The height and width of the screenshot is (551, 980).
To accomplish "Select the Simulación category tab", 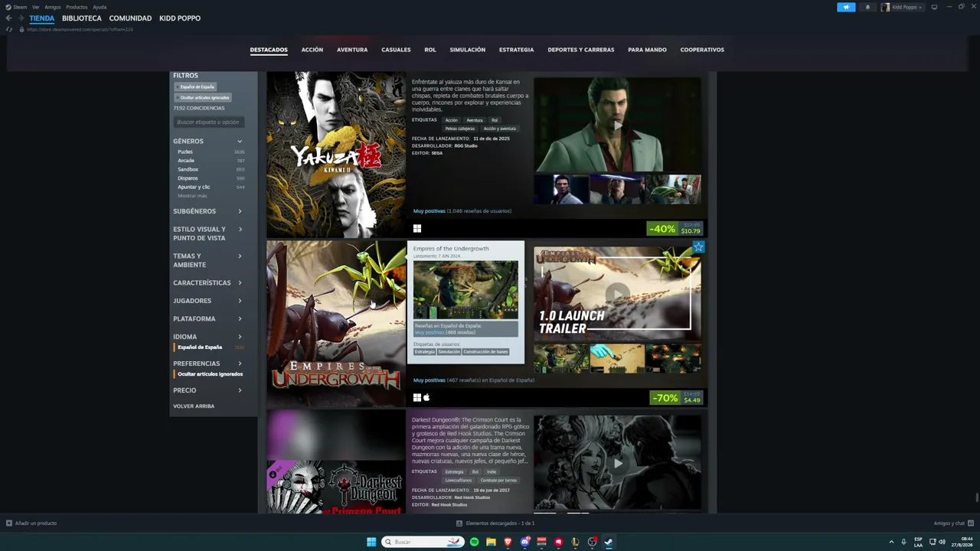I will click(x=468, y=50).
